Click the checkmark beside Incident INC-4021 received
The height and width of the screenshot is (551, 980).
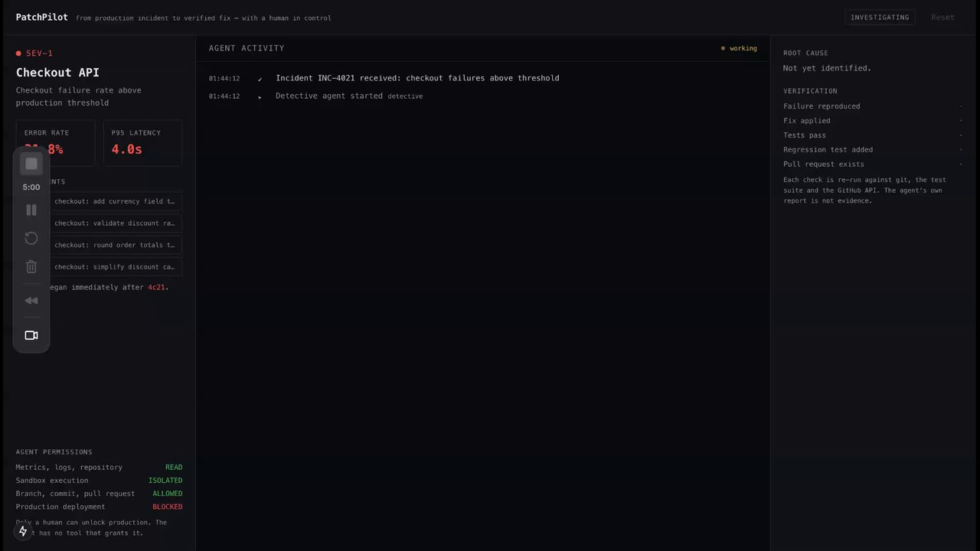coord(260,79)
